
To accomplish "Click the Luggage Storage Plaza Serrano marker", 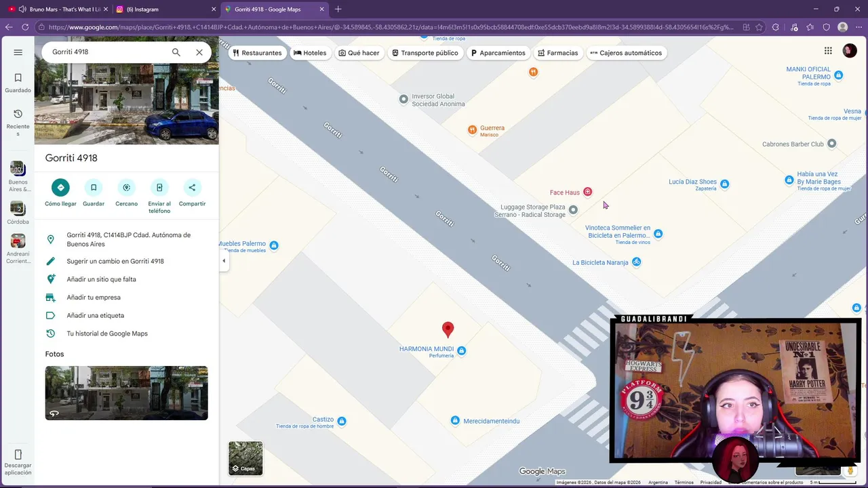I will coord(573,210).
